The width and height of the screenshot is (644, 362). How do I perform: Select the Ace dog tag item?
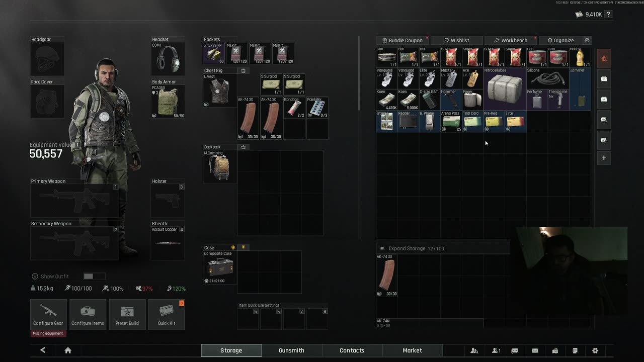point(472,78)
